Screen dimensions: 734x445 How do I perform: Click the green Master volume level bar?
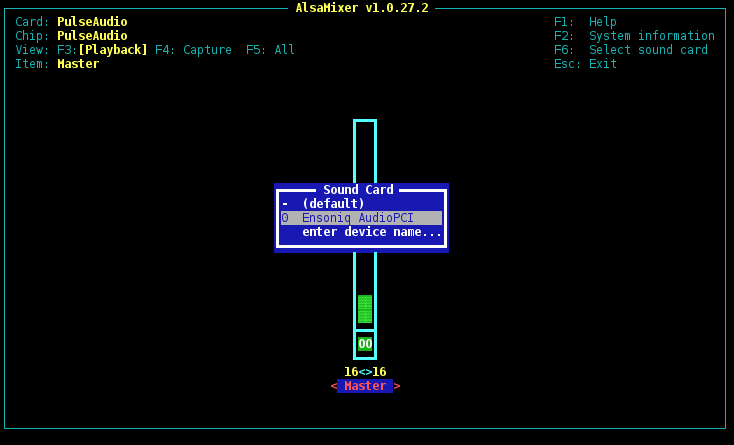[365, 309]
